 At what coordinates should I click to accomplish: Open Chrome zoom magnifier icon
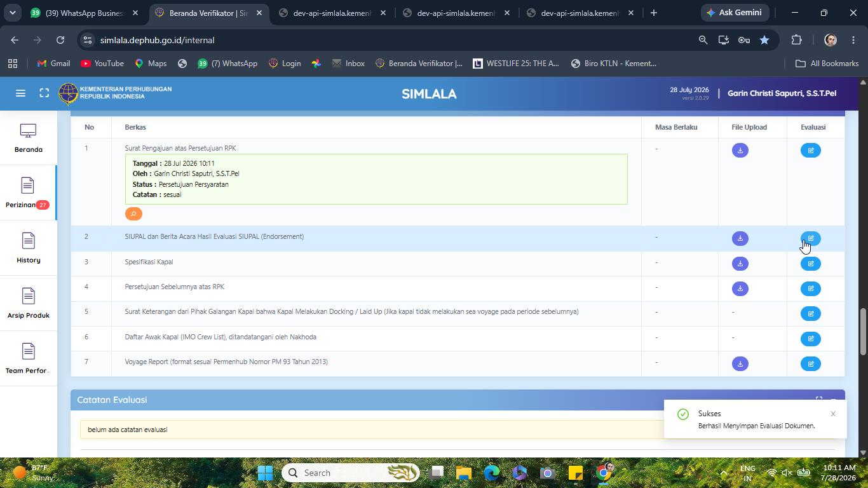point(703,40)
